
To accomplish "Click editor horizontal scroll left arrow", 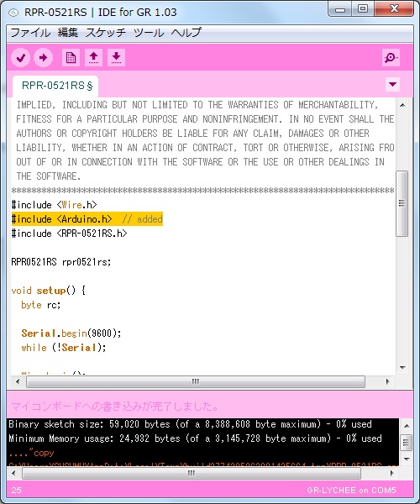I will point(18,382).
